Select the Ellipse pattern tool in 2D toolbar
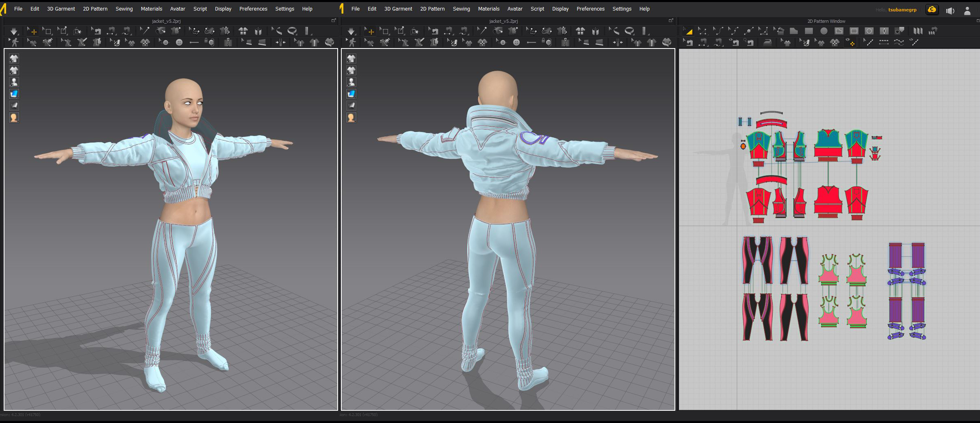Viewport: 980px width, 423px height. tap(824, 31)
